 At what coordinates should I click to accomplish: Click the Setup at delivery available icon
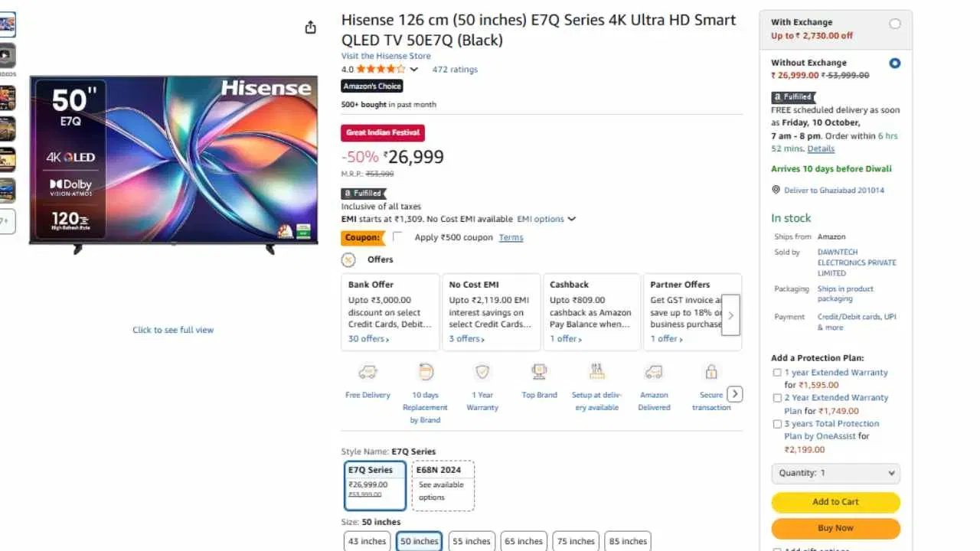[596, 372]
